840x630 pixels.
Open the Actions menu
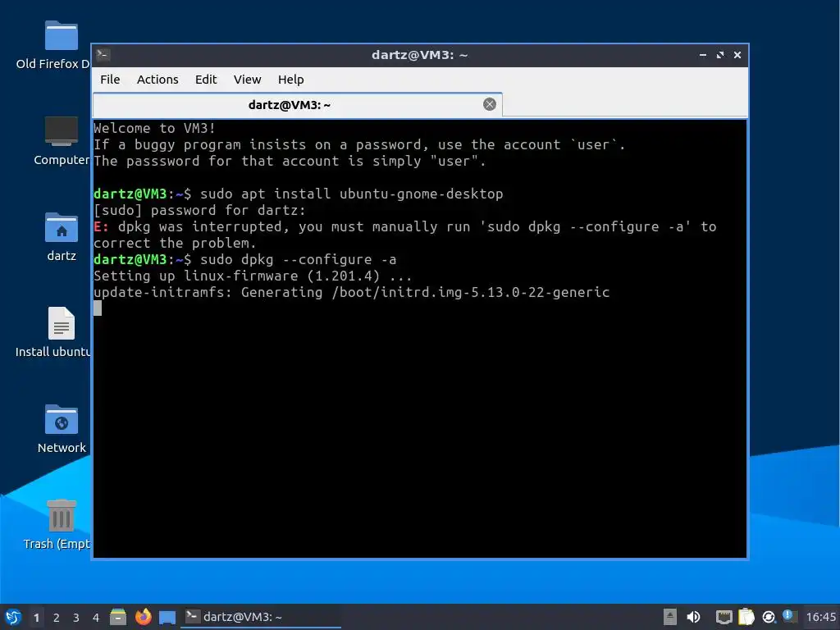click(157, 80)
